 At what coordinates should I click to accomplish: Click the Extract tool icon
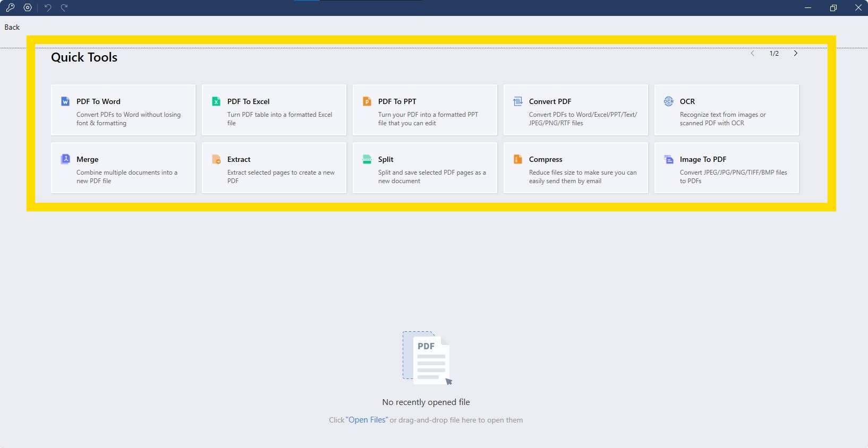coord(216,159)
